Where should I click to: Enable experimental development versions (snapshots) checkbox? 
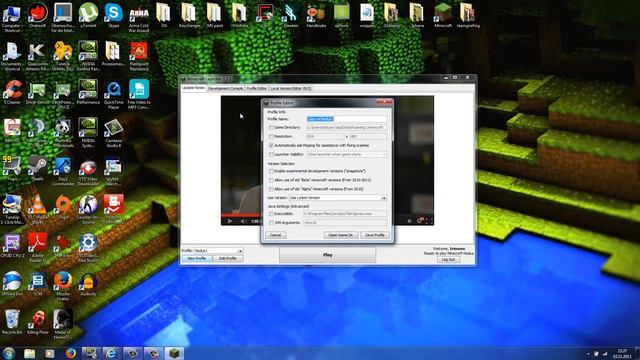point(271,171)
